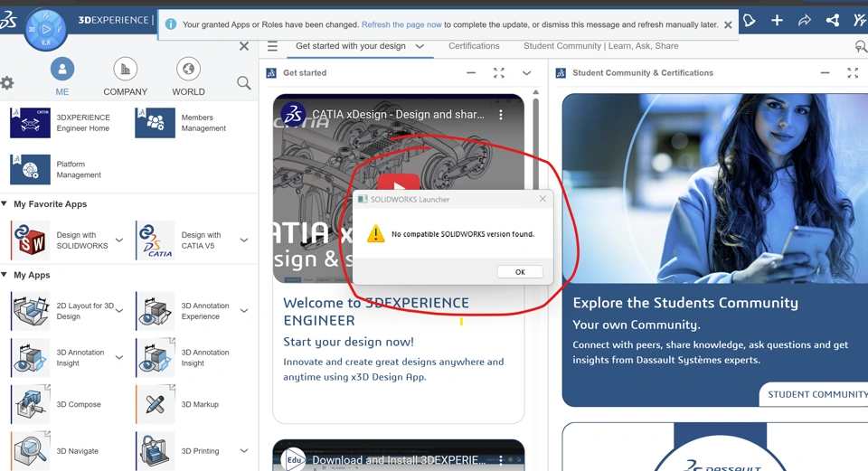Click the Refresh the page now link
868x471 pixels.
click(x=401, y=24)
